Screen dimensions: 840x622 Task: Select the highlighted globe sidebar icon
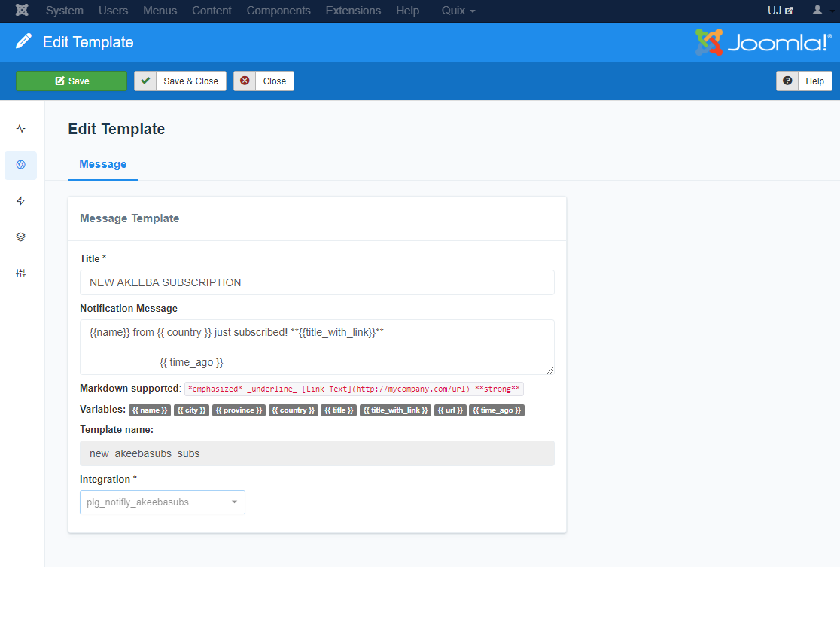(21, 165)
